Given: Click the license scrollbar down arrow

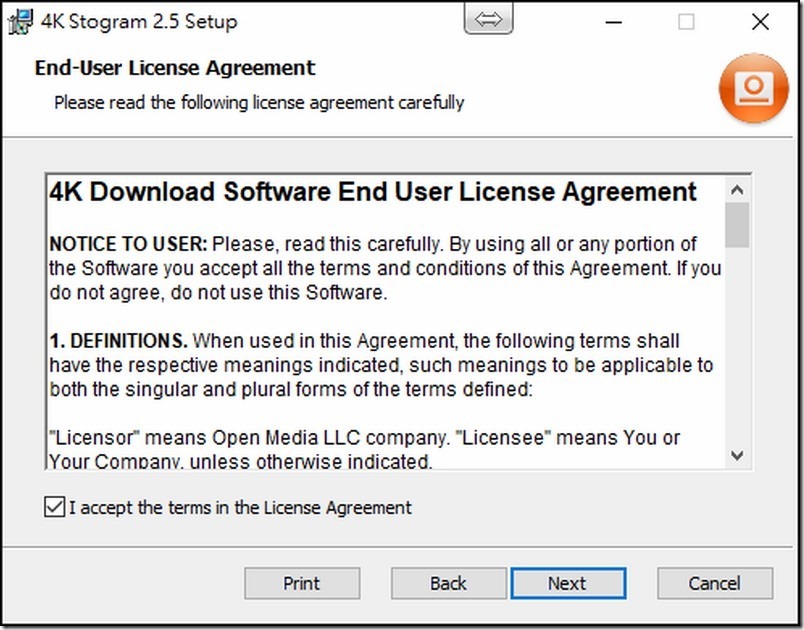Looking at the screenshot, I should click(x=738, y=455).
